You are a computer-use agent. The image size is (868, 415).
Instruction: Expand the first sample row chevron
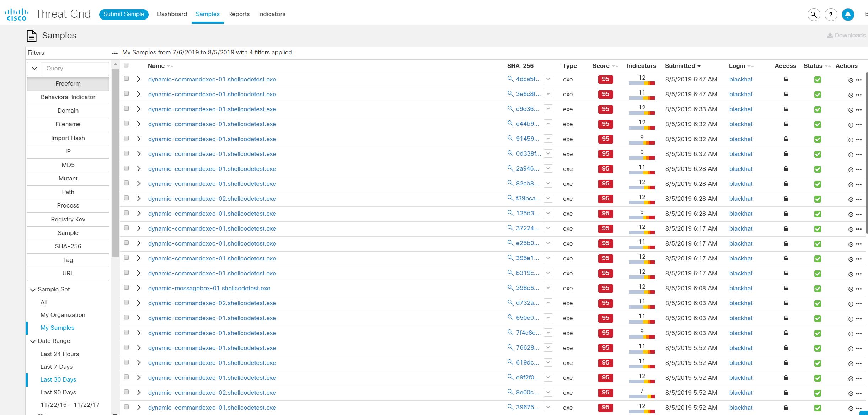[x=139, y=79]
